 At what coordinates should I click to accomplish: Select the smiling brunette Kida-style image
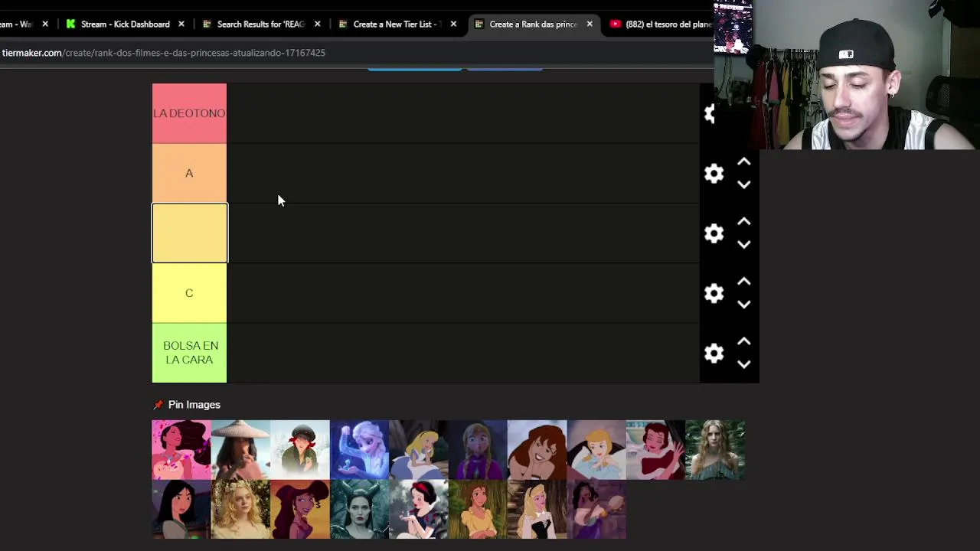pos(537,450)
